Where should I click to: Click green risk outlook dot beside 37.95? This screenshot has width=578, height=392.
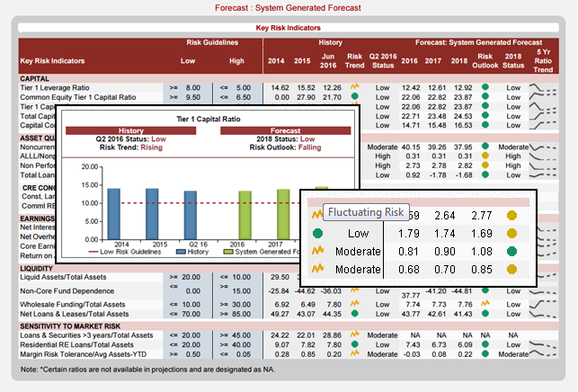point(485,146)
